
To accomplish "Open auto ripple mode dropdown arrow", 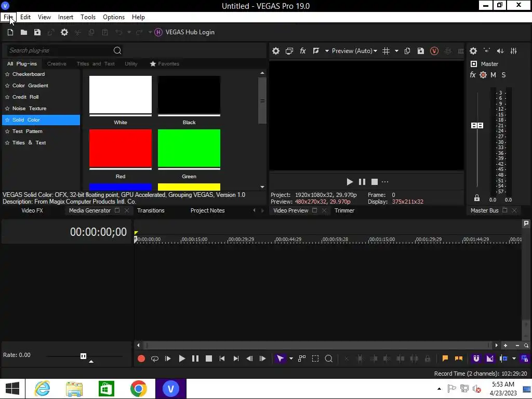I will [514, 358].
